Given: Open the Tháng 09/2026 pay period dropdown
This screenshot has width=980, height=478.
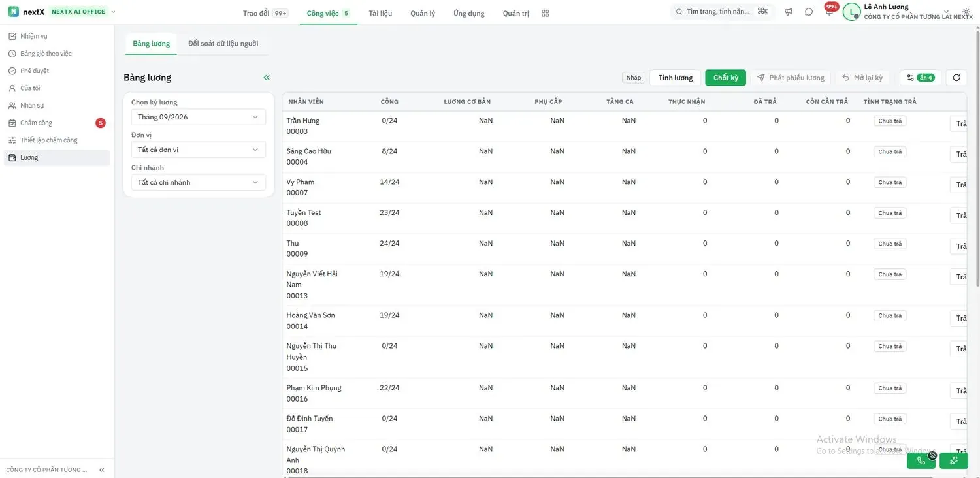Looking at the screenshot, I should tap(199, 117).
